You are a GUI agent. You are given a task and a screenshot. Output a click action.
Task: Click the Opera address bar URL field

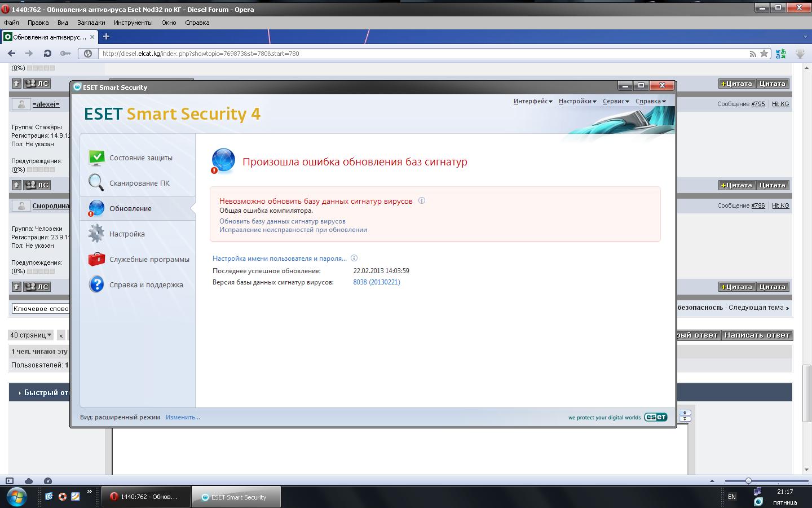coord(423,54)
